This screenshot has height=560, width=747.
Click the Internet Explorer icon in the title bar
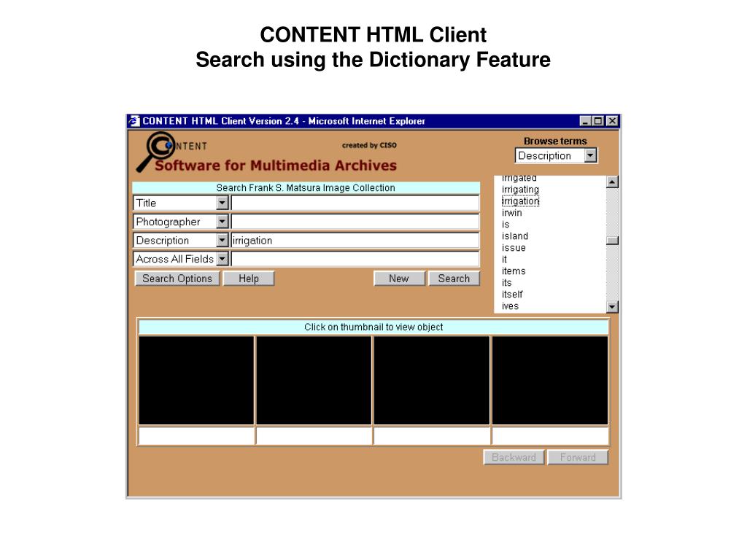(x=135, y=121)
